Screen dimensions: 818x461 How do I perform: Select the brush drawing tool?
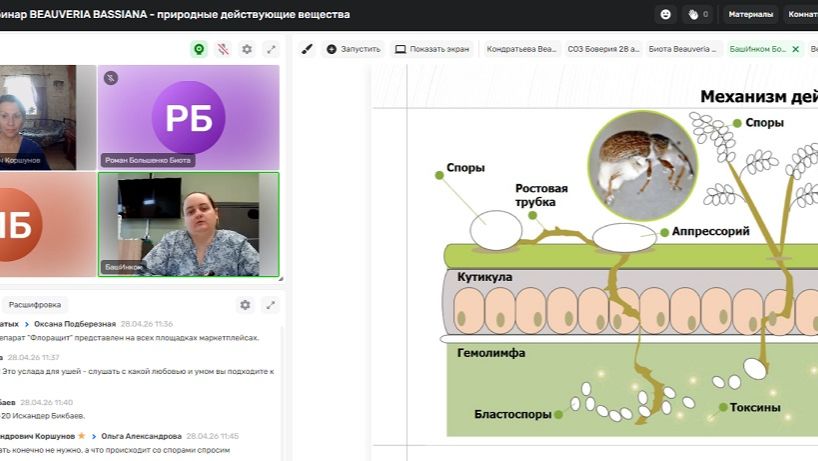(307, 49)
